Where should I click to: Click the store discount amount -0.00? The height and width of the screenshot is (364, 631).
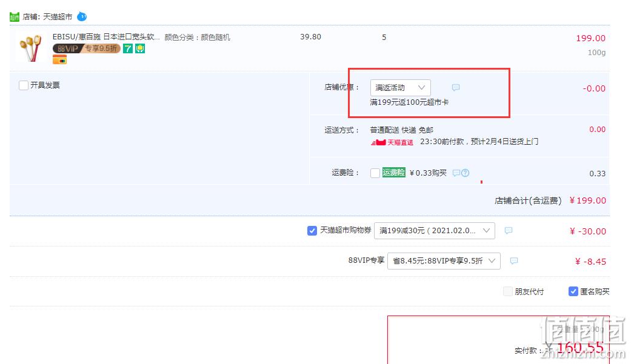coord(594,88)
